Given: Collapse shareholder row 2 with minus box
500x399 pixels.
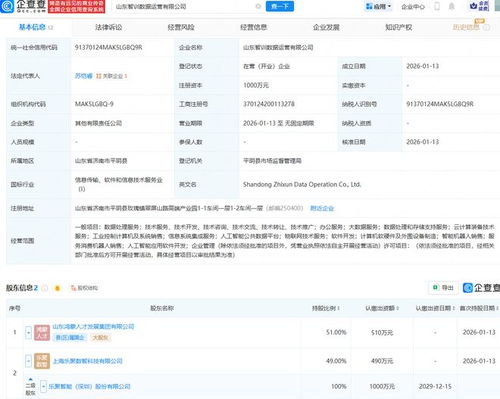Looking at the screenshot, I should click(28, 361).
